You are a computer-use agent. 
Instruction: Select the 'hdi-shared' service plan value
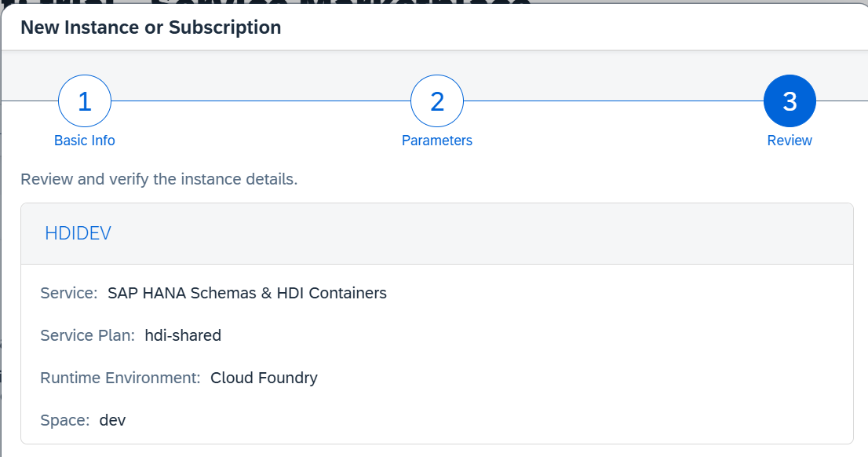click(x=183, y=336)
